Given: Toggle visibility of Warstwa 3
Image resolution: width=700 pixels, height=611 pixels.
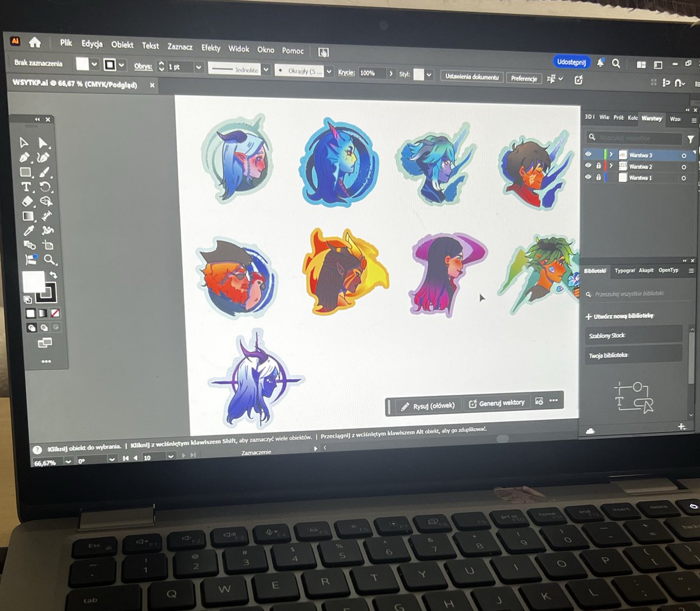Looking at the screenshot, I should [x=588, y=154].
